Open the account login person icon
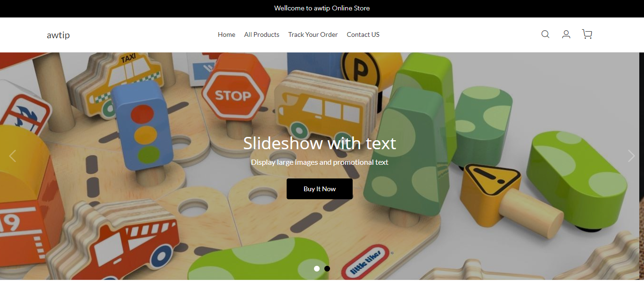This screenshot has height=288, width=644. (566, 34)
